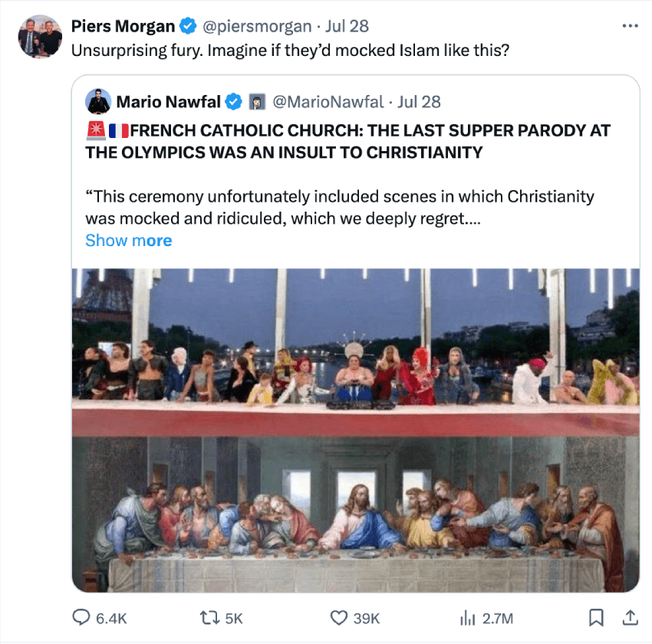Expand quoted tweet with Show more
652x644 pixels.
point(128,241)
